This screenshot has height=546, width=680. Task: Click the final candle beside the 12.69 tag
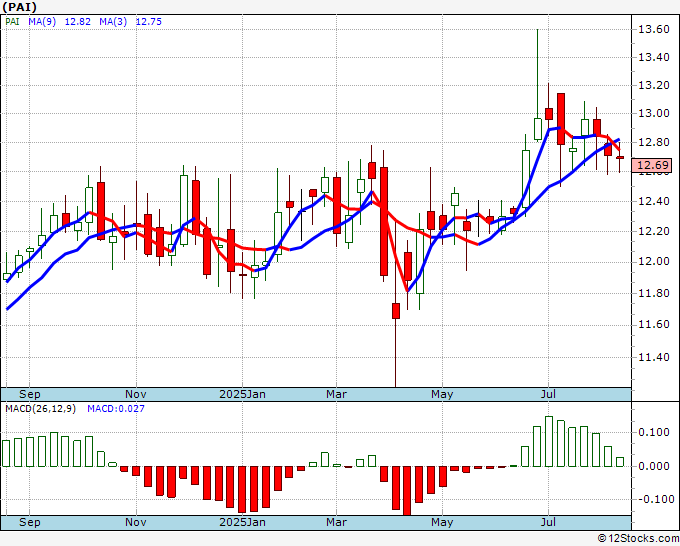click(620, 157)
